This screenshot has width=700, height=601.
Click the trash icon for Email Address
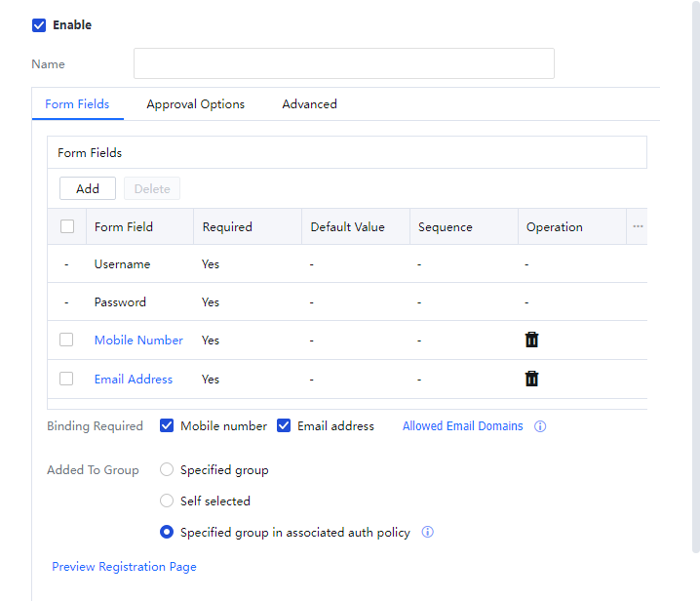coord(531,379)
